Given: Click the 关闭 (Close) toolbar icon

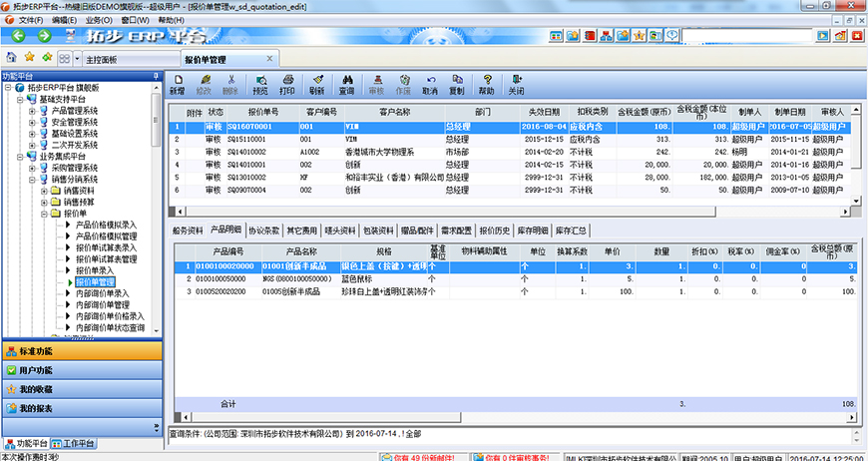Looking at the screenshot, I should click(x=516, y=84).
